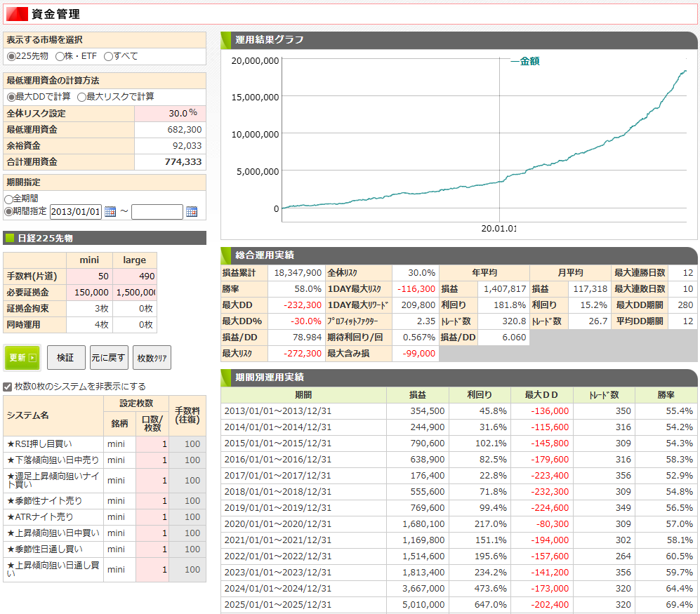Click the start date field showing 2013/01/01
700x614 pixels.
coord(75,212)
